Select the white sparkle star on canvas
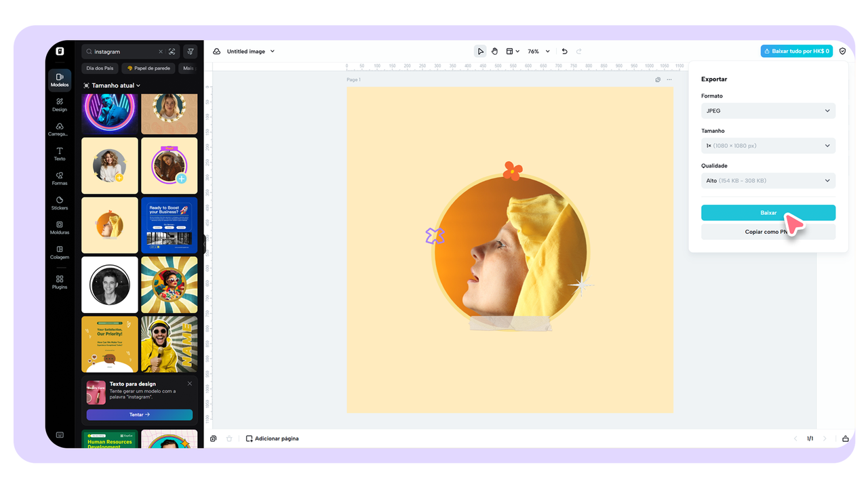The height and width of the screenshot is (488, 868). coord(581,285)
